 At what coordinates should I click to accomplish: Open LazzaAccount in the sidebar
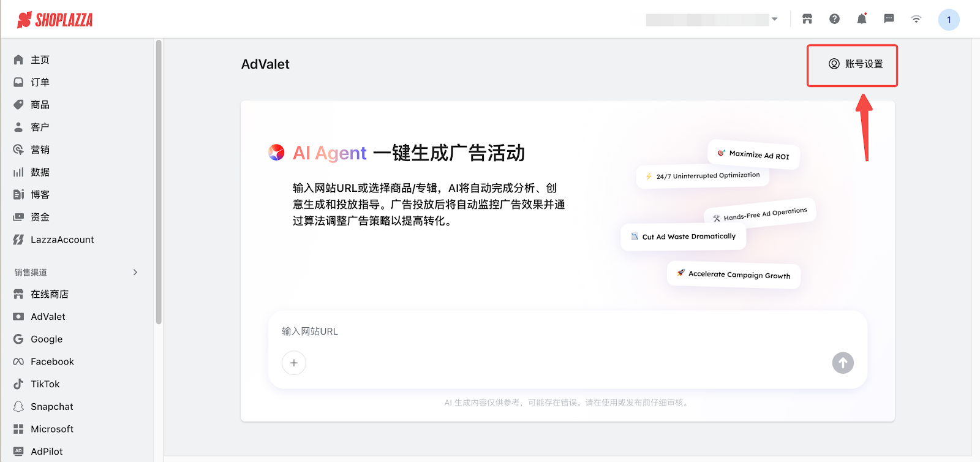62,240
